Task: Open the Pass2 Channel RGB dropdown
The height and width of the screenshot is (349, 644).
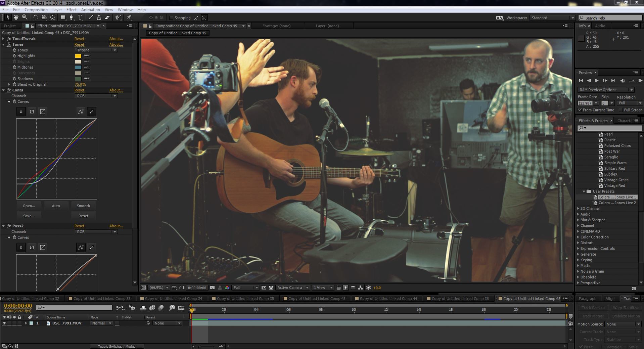Action: click(x=96, y=232)
